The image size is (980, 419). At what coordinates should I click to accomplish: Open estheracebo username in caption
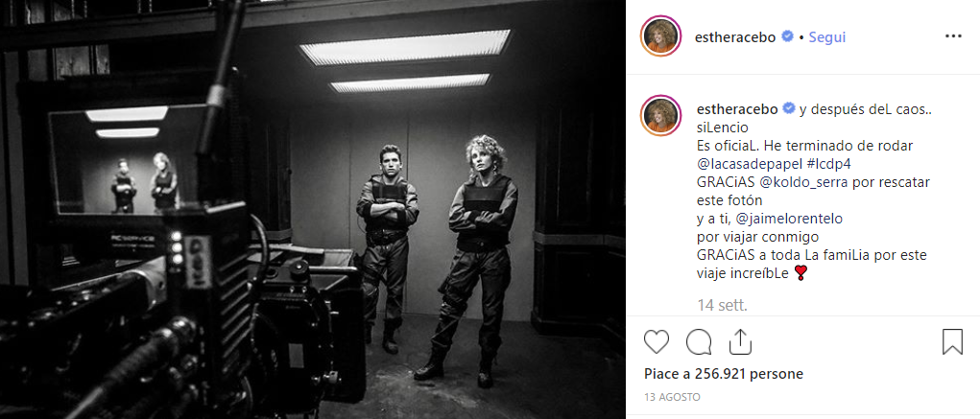point(735,110)
